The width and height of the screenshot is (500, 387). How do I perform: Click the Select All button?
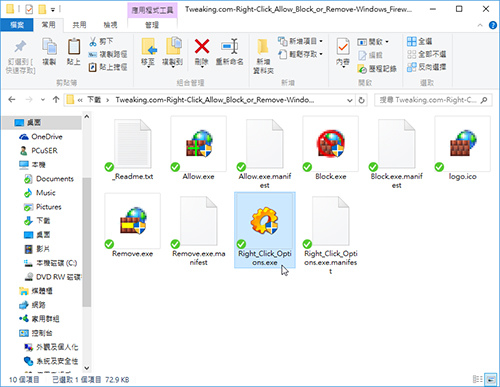pos(420,41)
